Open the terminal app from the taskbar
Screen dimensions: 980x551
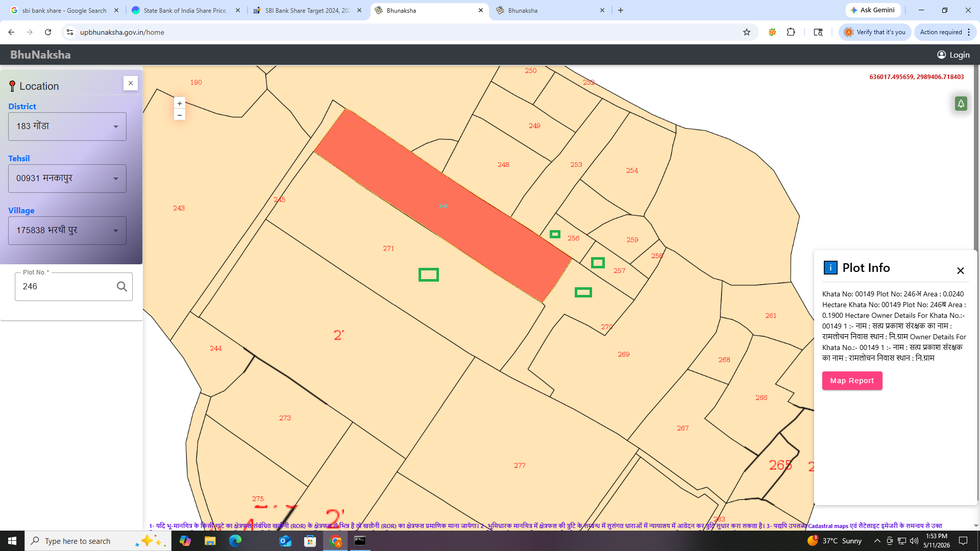360,541
